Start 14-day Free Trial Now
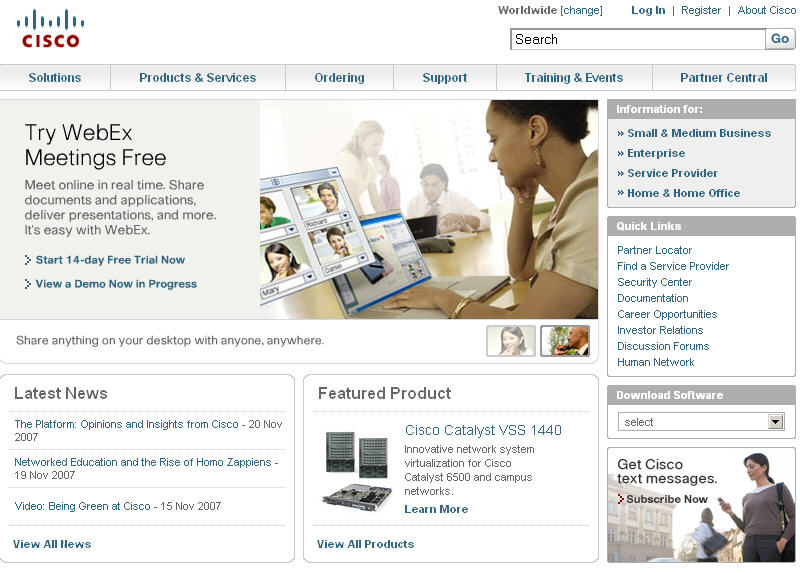 [110, 260]
